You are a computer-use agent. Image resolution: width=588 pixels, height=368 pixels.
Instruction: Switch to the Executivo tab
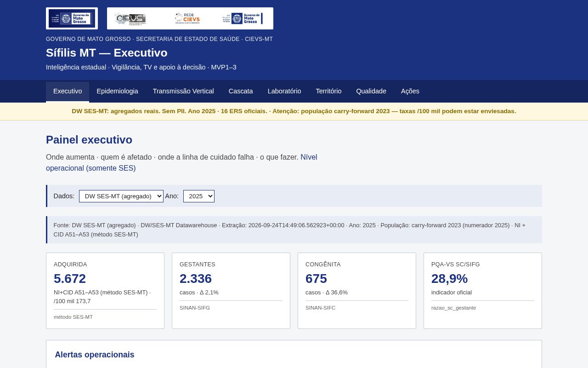click(x=68, y=91)
